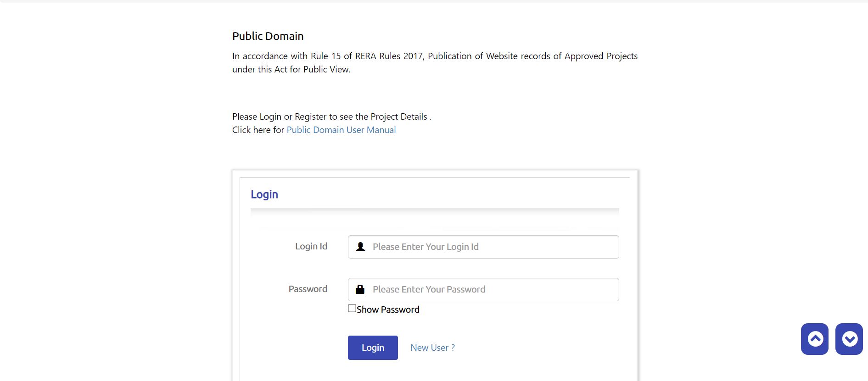
Task: Open the New User ? registration link
Action: tap(432, 348)
